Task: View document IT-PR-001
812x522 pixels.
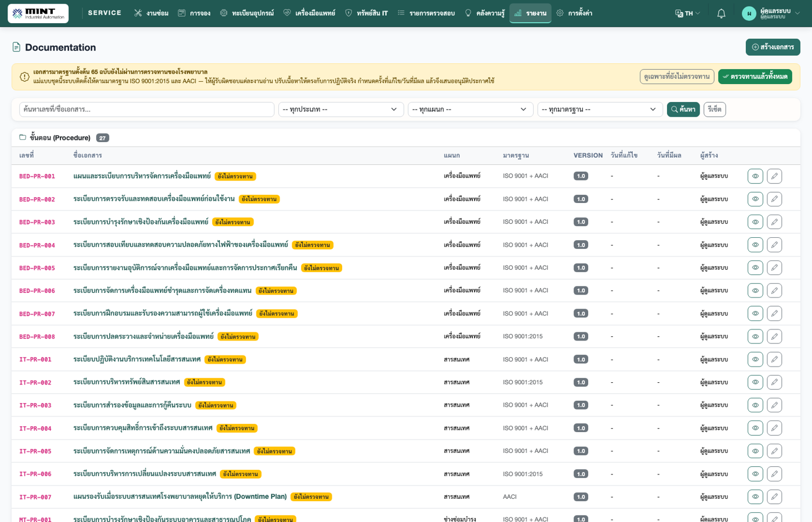Action: (x=755, y=360)
